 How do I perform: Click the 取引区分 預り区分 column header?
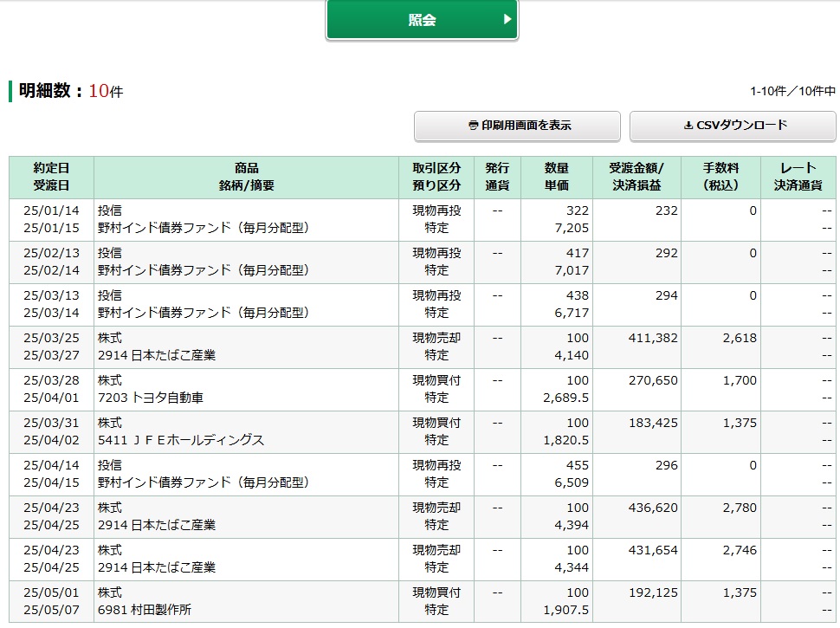(436, 177)
